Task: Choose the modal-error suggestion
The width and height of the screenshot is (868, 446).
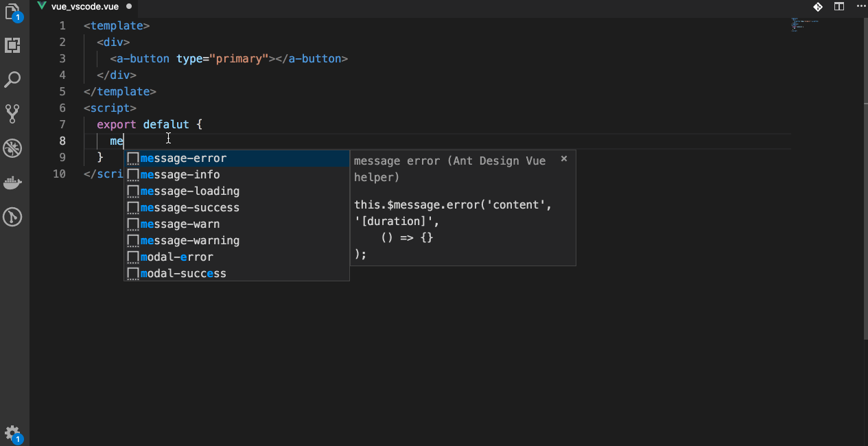Action: coord(236,257)
